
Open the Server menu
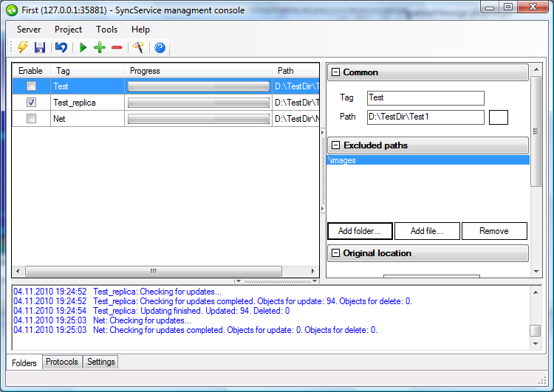tap(29, 30)
